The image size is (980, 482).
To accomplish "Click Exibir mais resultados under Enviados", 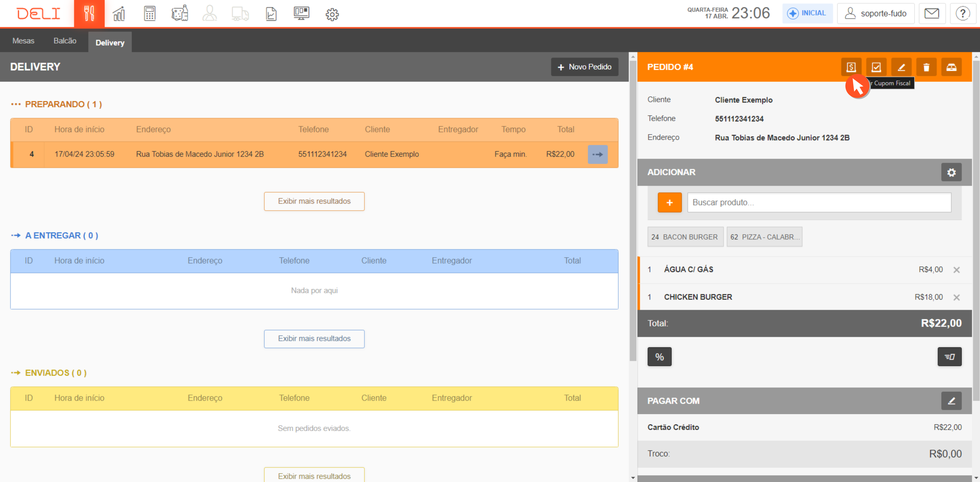I will [314, 475].
